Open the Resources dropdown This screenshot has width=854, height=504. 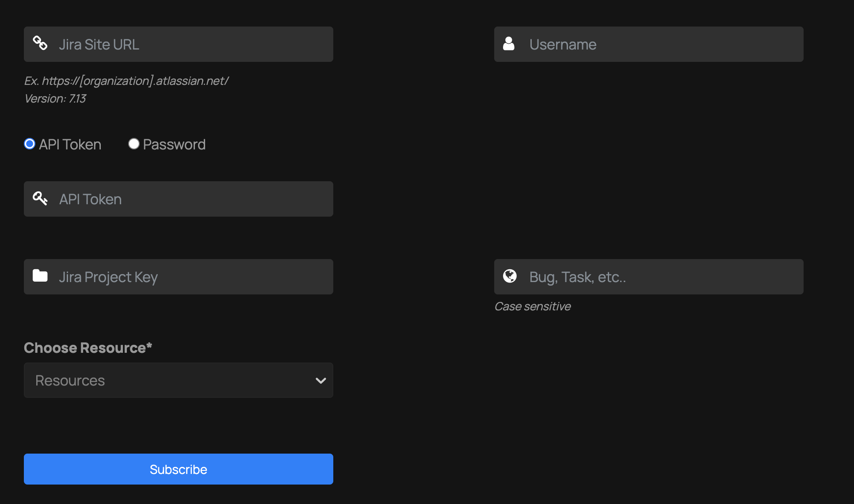tap(179, 380)
